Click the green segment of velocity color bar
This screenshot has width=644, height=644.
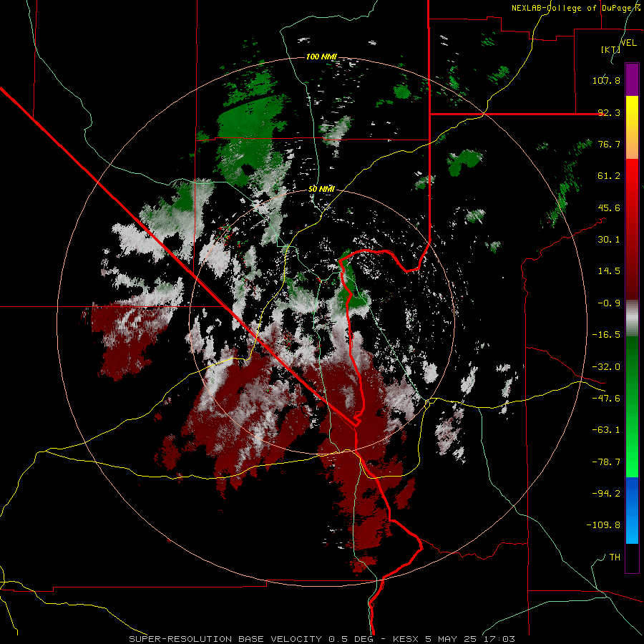pos(632,406)
